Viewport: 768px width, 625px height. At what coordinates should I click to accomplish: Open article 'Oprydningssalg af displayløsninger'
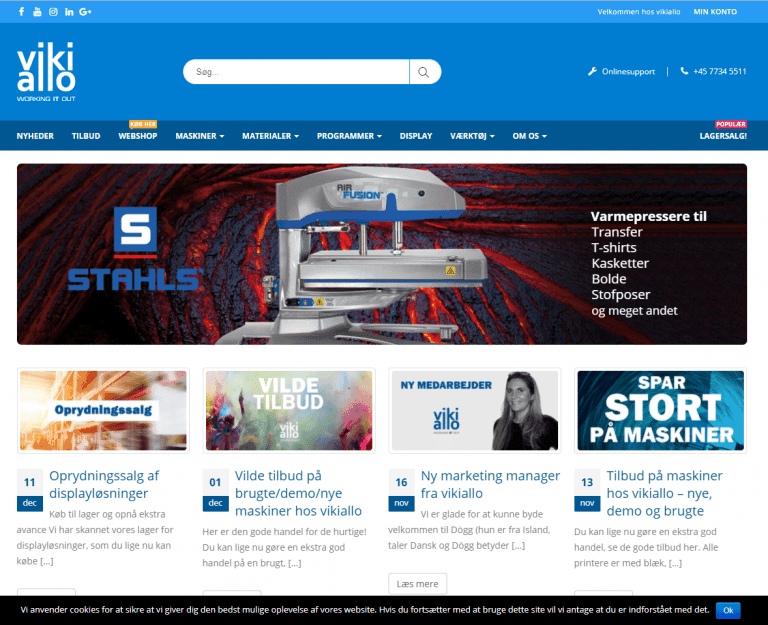coord(104,484)
